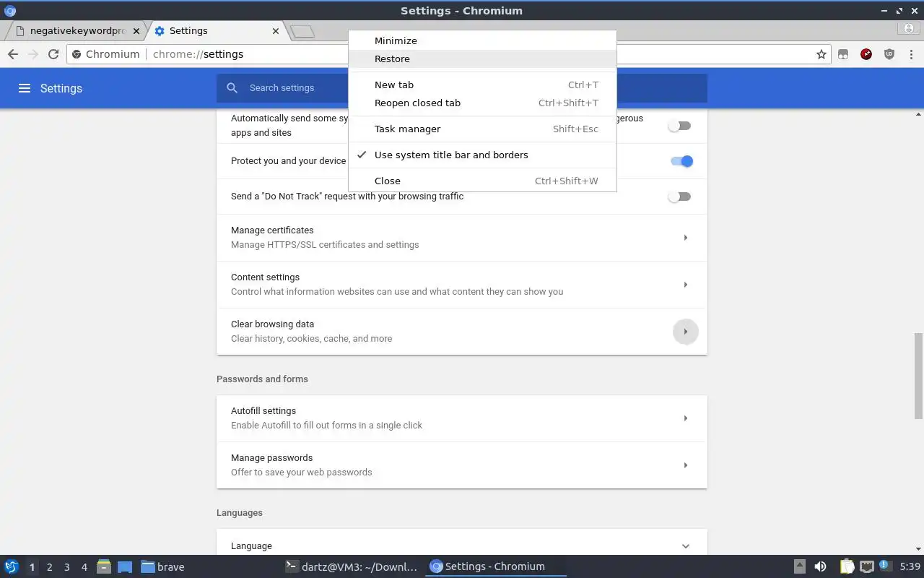924x578 pixels.
Task: Reload the page with refresh icon
Action: 53,54
